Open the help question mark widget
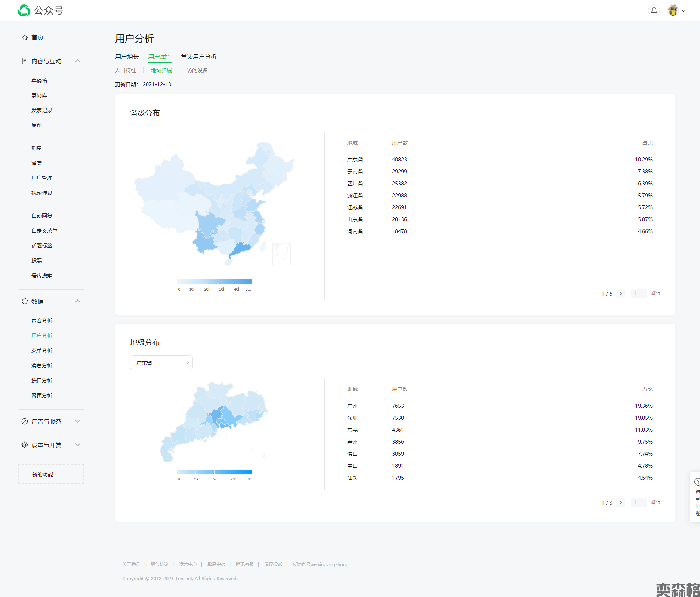This screenshot has height=597, width=700. (x=697, y=482)
